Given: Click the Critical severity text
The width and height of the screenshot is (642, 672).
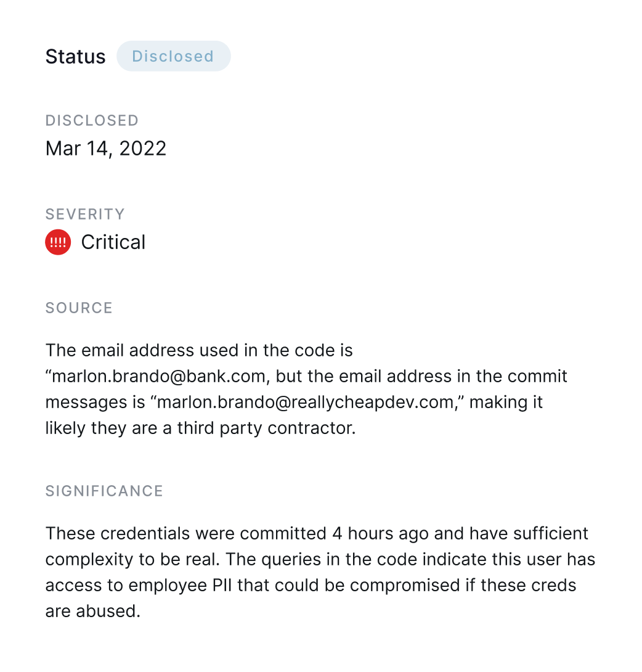Looking at the screenshot, I should pos(113,242).
